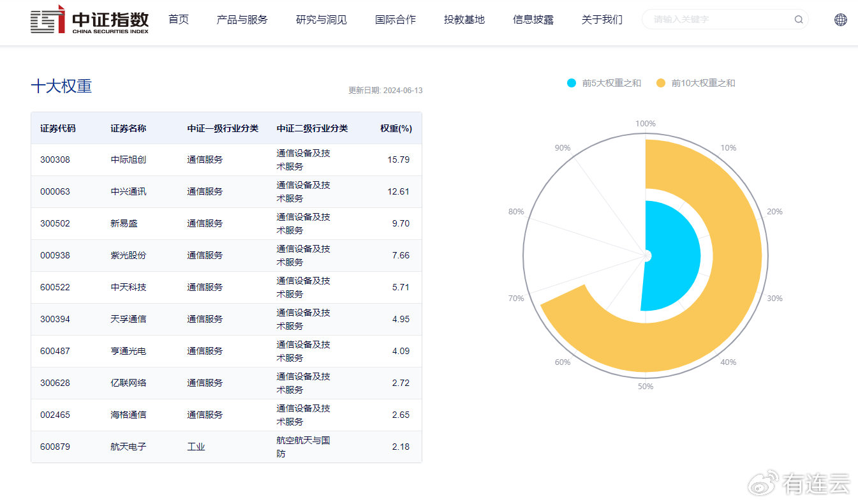Click the 权重(%) column header
The image size is (858, 504).
coord(396,128)
